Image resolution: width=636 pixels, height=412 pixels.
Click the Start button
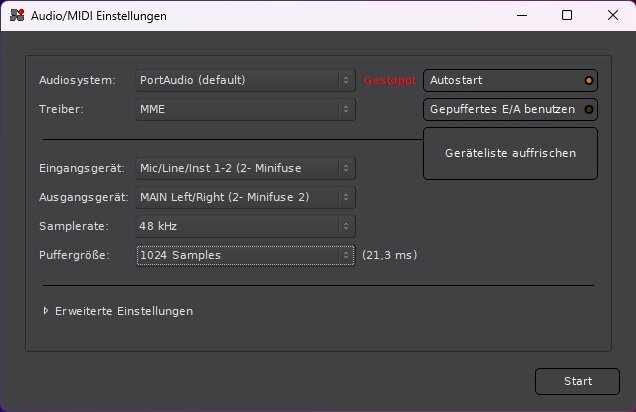[x=577, y=381]
